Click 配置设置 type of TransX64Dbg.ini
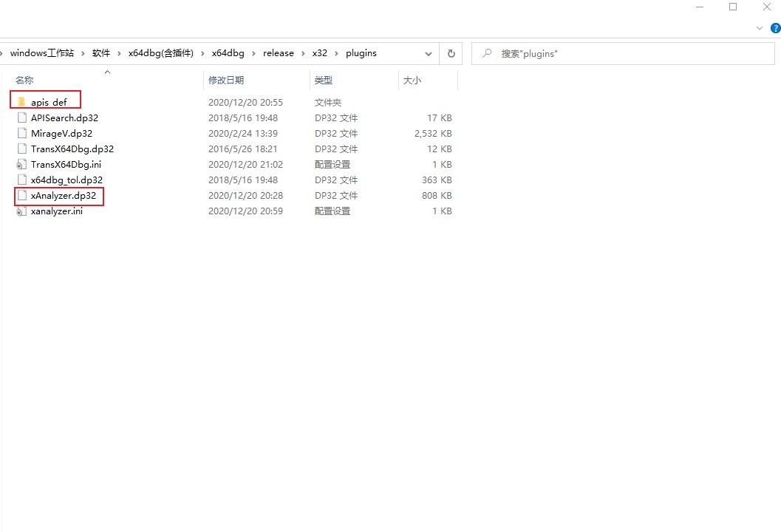The height and width of the screenshot is (532, 781). tap(332, 164)
